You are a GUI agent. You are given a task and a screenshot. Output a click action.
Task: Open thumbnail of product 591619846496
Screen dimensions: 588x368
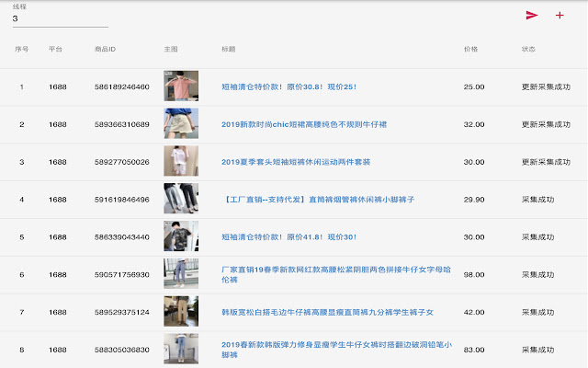tap(181, 199)
